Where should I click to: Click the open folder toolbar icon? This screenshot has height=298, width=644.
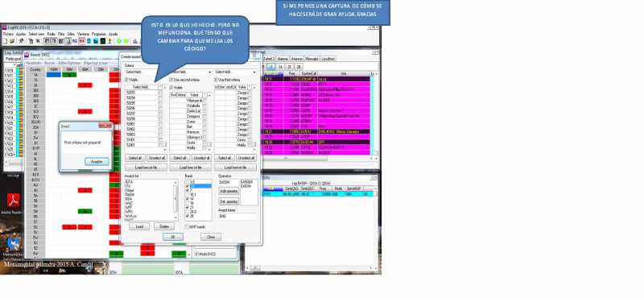point(12,41)
